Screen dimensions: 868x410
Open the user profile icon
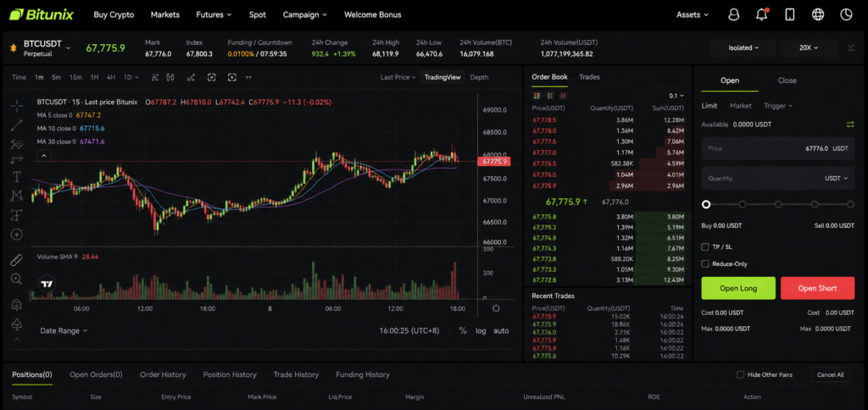(733, 15)
